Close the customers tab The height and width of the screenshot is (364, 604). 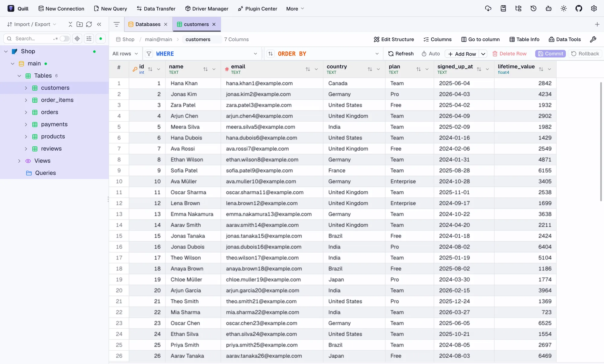(x=214, y=24)
